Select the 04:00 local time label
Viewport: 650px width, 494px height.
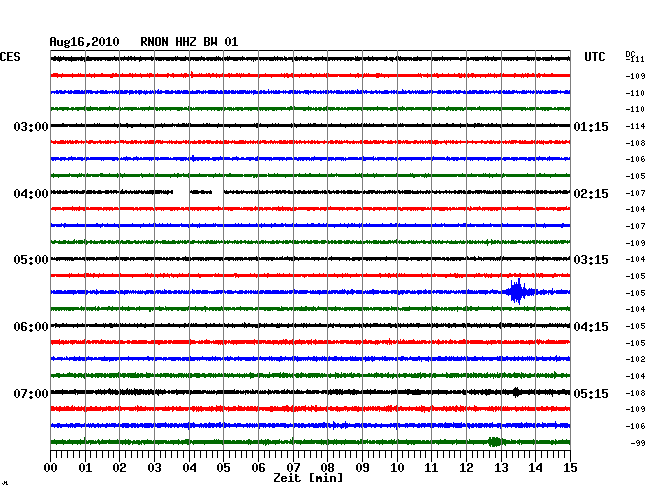click(x=31, y=194)
